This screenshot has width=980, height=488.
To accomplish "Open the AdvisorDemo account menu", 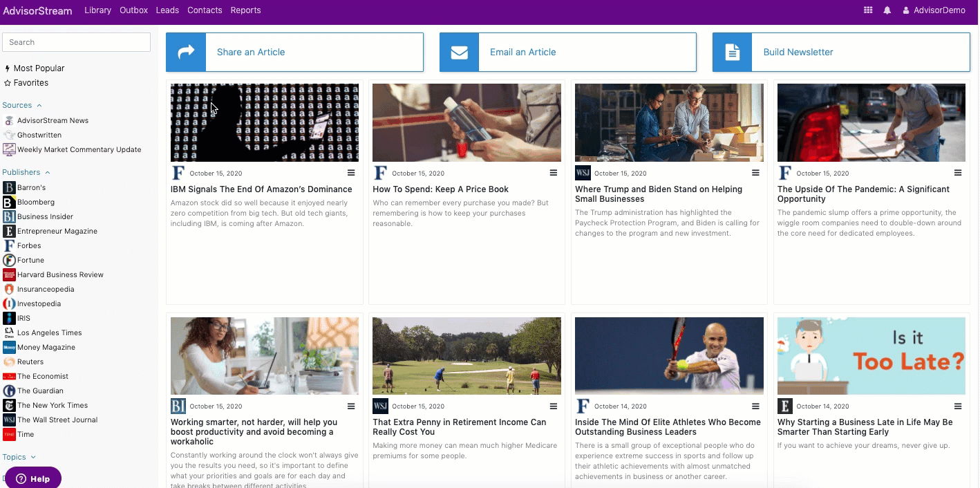I will coord(934,10).
